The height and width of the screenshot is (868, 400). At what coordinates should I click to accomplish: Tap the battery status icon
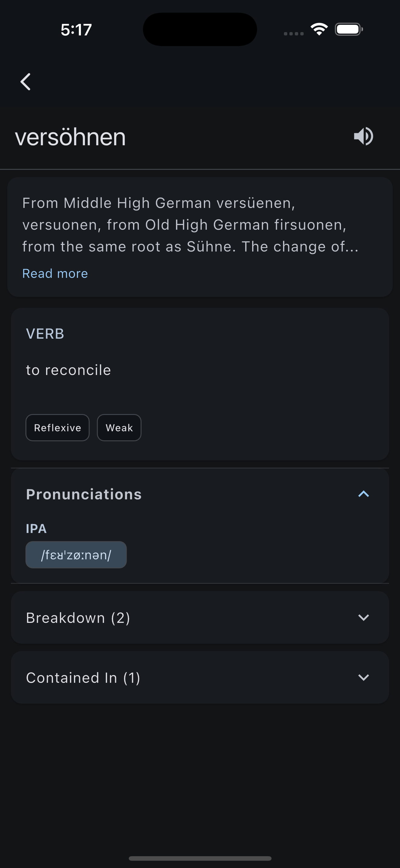349,29
